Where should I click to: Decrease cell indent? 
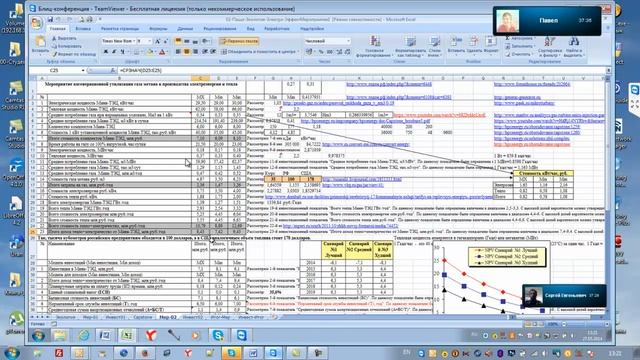pos(204,52)
